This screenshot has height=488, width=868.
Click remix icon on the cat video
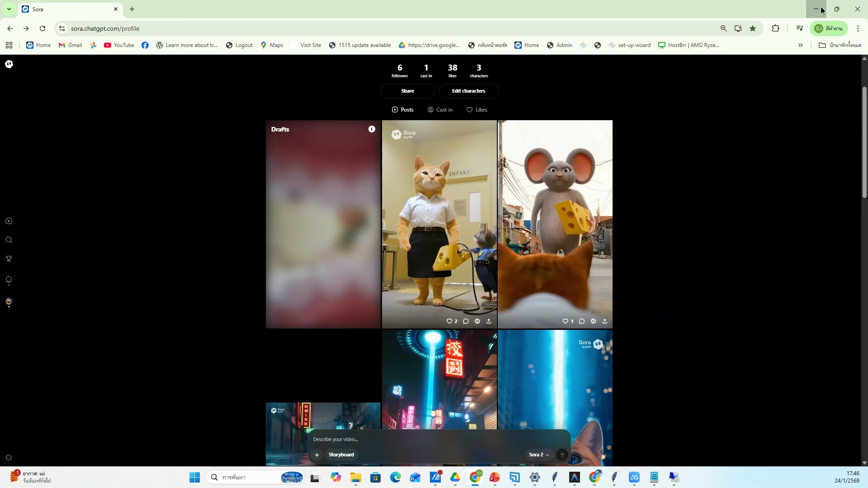(477, 321)
